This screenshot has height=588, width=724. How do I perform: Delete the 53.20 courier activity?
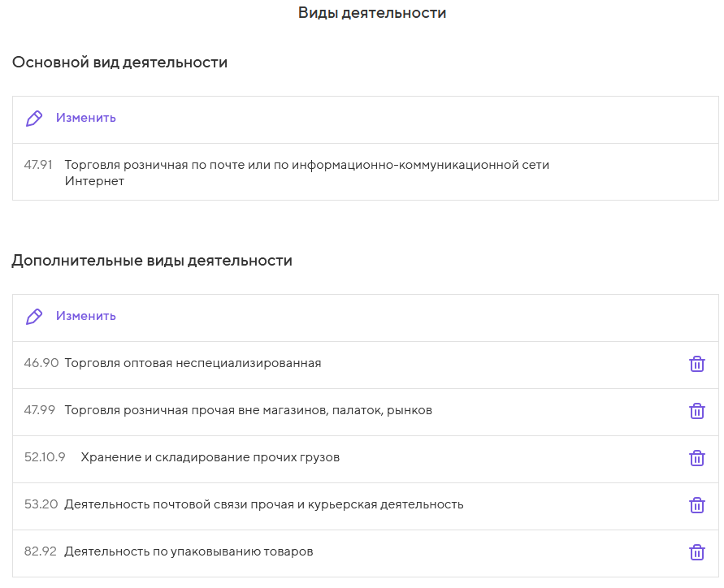pos(696,505)
